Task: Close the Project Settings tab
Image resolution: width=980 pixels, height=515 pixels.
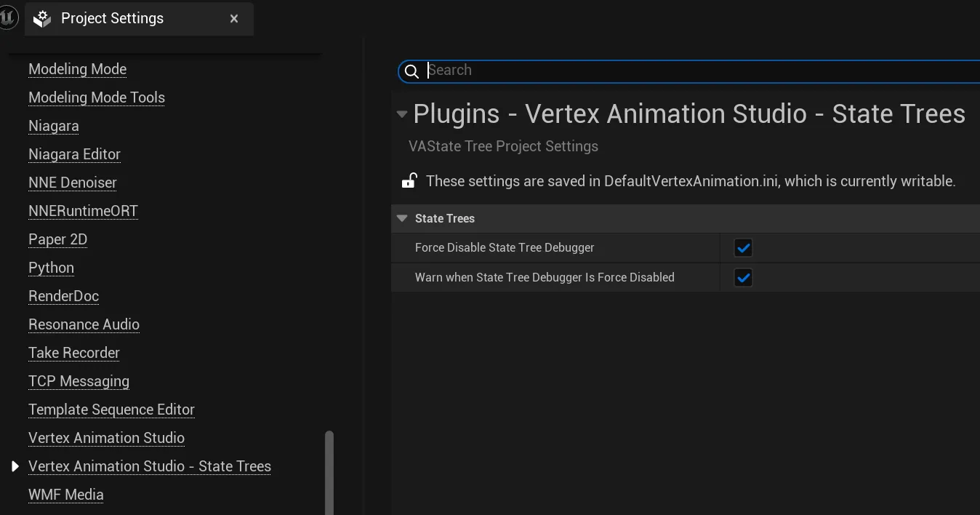Action: tap(234, 19)
